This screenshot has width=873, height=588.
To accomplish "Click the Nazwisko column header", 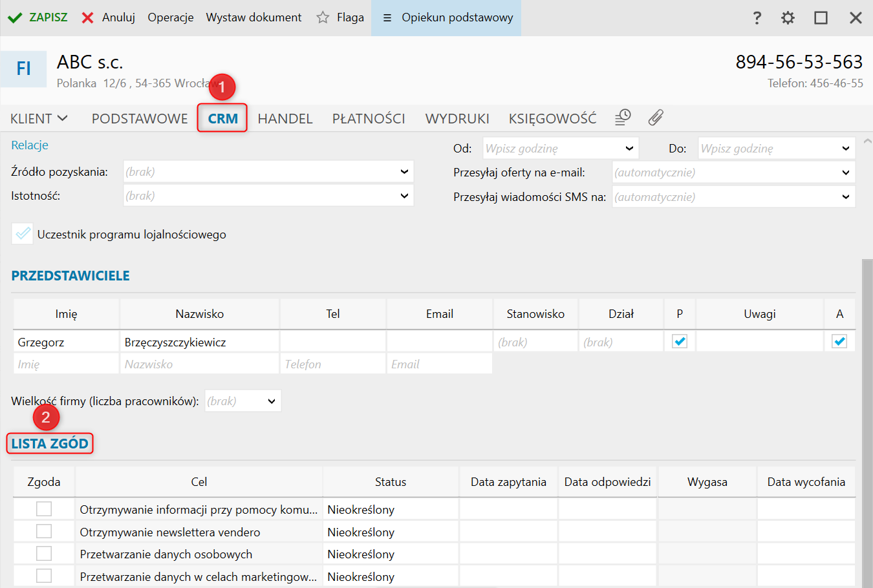I will click(x=200, y=314).
